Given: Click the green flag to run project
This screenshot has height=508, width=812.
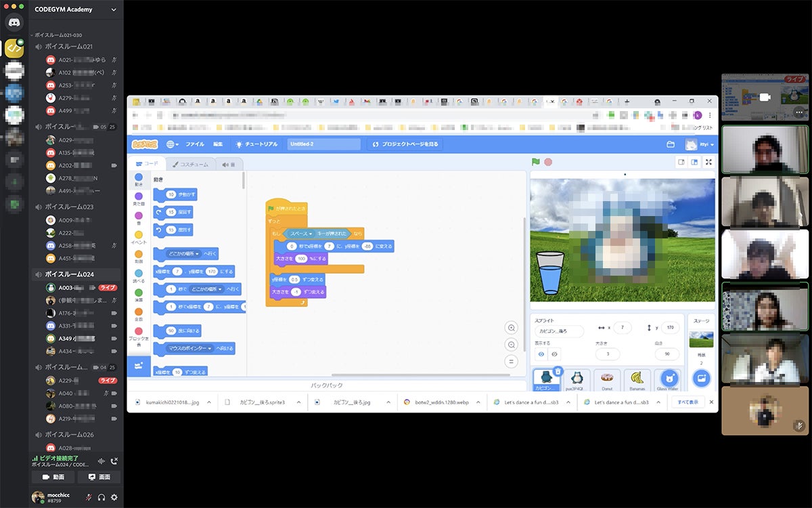Looking at the screenshot, I should [x=536, y=162].
